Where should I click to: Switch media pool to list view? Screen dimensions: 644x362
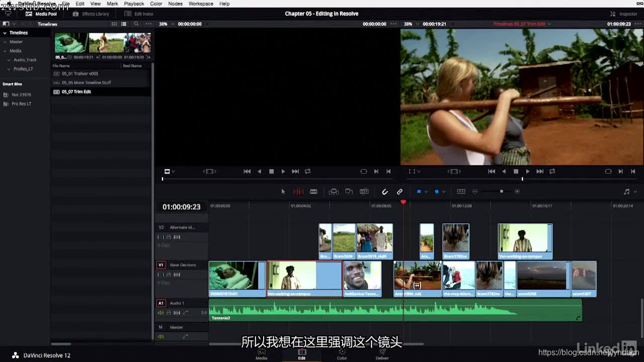pyautogui.click(x=124, y=24)
